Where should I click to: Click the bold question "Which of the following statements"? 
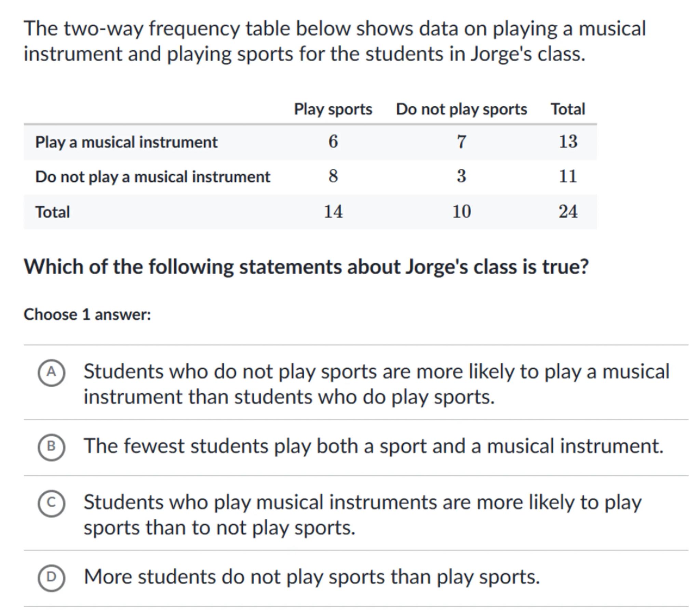(x=306, y=267)
